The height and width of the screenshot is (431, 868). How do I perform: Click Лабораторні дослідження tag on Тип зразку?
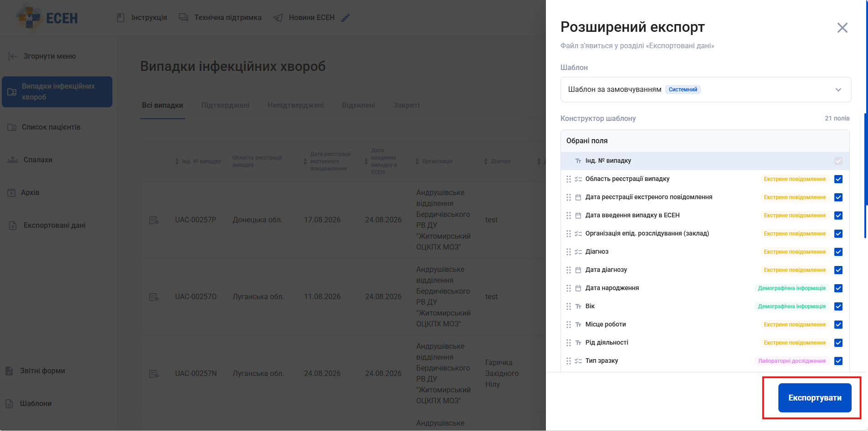point(792,361)
